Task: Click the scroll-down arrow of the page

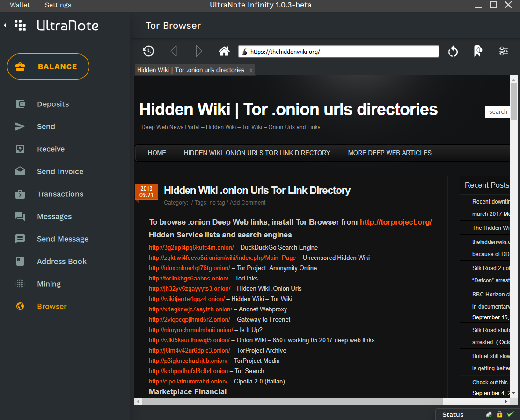Action: (x=513, y=393)
